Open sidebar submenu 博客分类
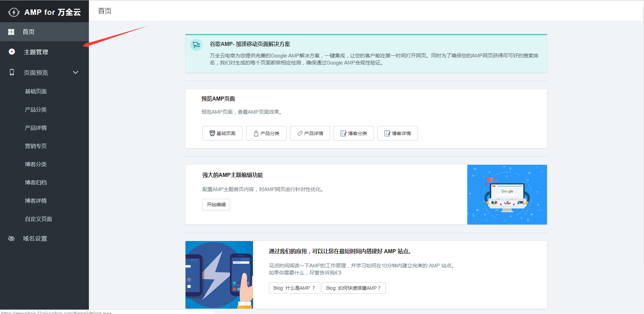The width and height of the screenshot is (644, 314). [x=36, y=164]
